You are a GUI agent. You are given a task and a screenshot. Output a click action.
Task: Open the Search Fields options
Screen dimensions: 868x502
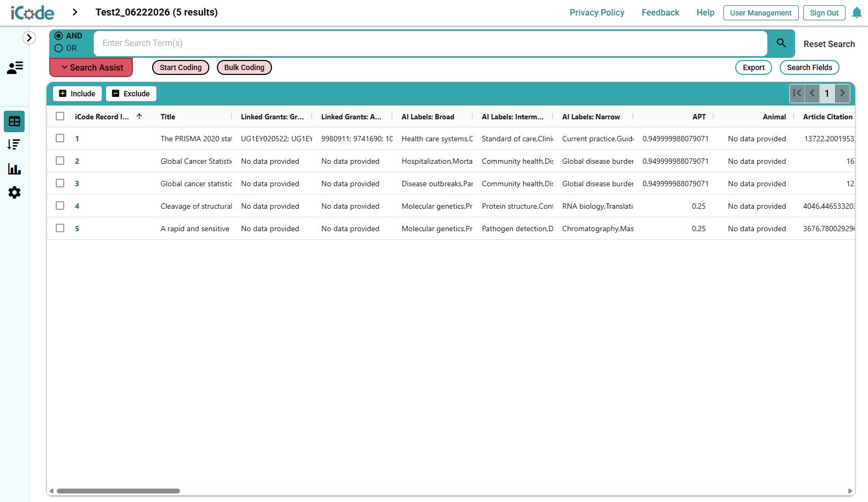tap(810, 67)
